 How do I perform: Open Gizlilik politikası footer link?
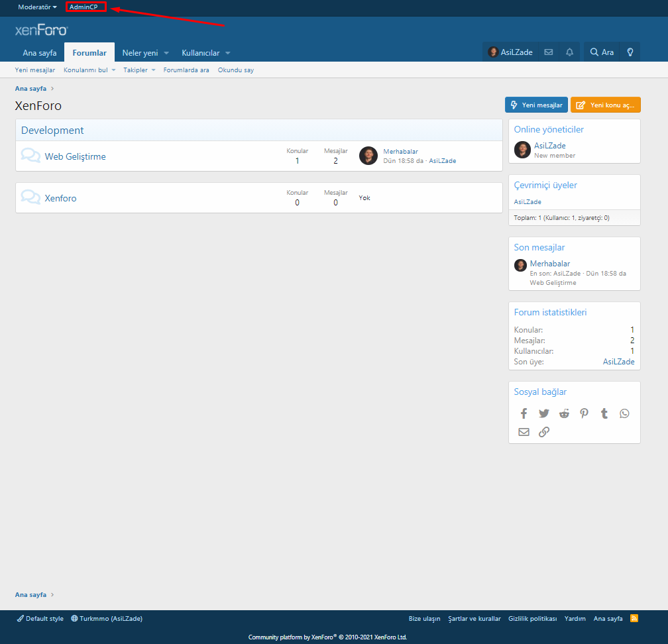(533, 618)
